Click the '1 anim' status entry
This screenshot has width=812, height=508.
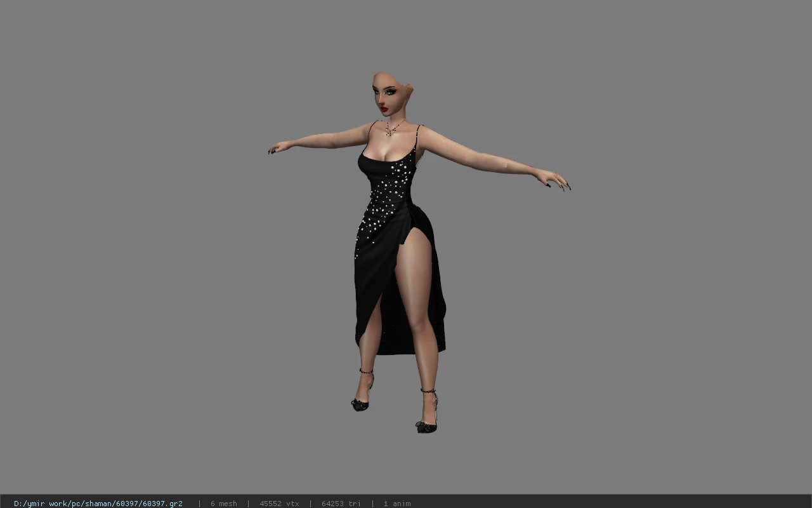(x=397, y=504)
